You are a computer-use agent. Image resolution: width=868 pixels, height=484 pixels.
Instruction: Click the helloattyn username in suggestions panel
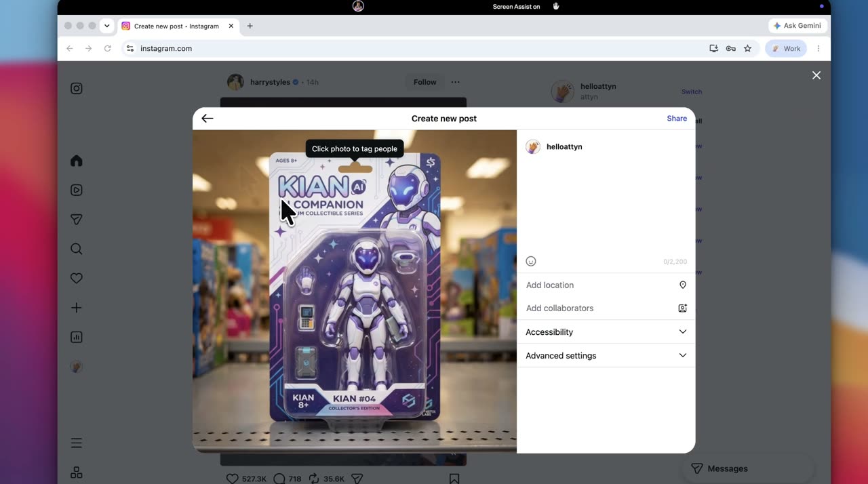click(x=598, y=86)
